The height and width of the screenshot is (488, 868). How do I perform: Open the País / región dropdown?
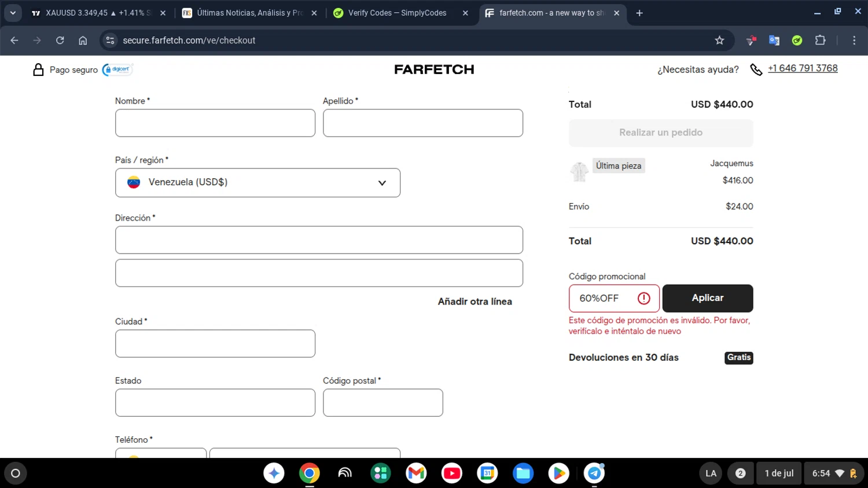258,182
